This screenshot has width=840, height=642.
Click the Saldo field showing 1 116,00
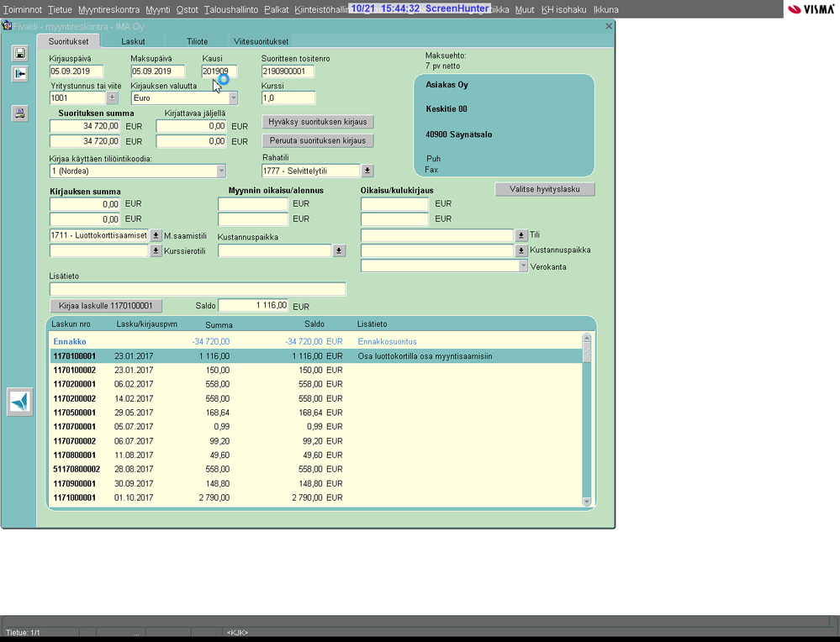tap(253, 305)
